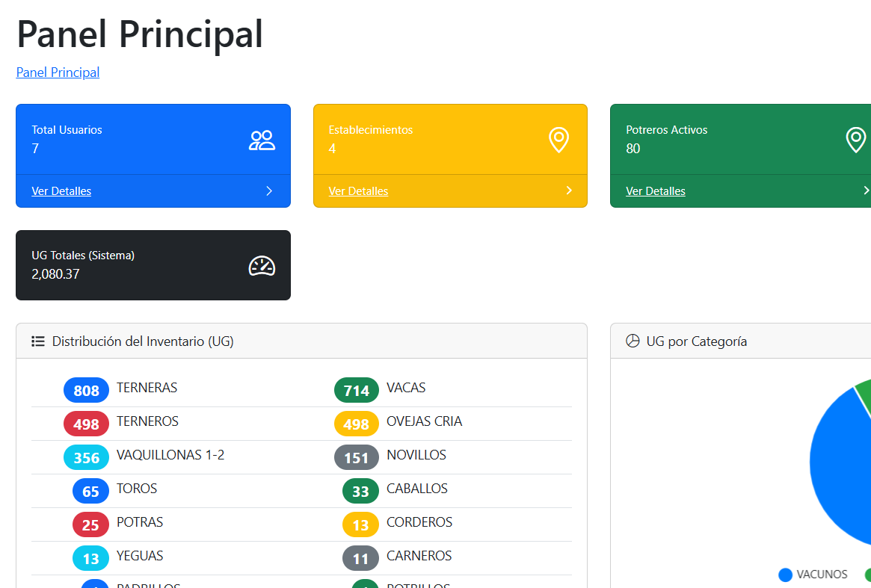Click the location pin icon in Establecimientos card
The width and height of the screenshot is (871, 588).
coord(558,140)
